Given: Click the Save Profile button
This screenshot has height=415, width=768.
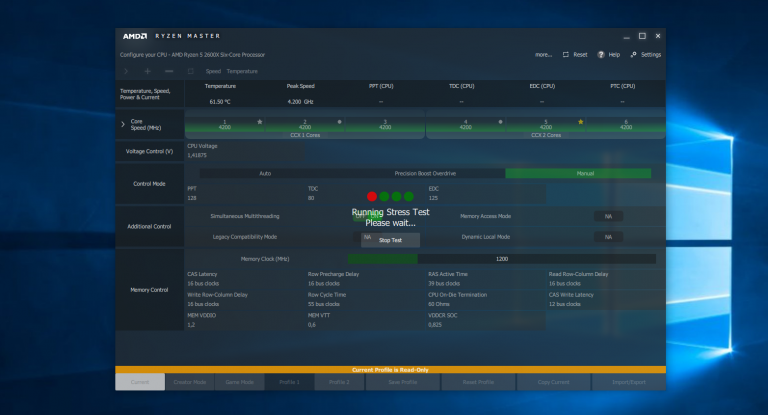Looking at the screenshot, I should click(x=404, y=382).
